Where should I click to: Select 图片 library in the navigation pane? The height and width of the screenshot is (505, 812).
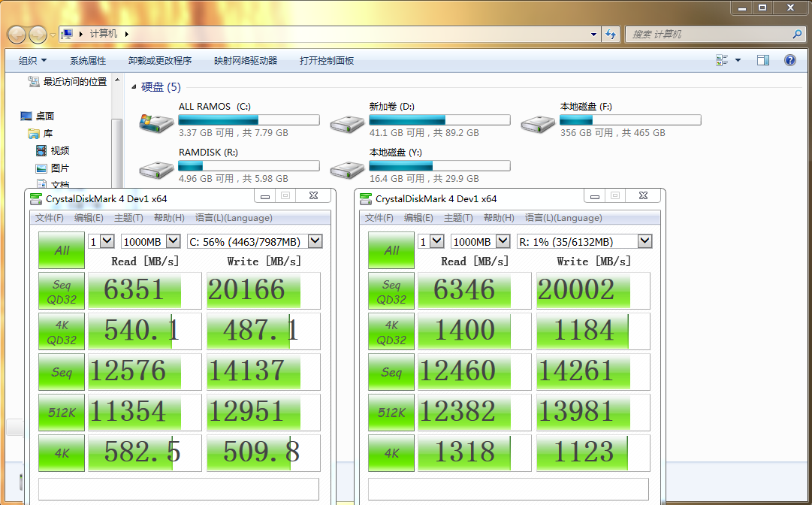click(x=53, y=168)
